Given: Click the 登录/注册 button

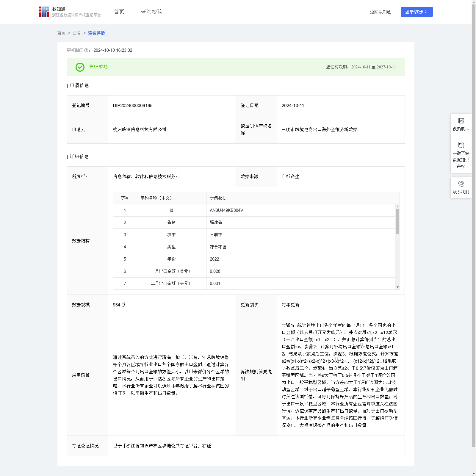Looking at the screenshot, I should tap(416, 12).
